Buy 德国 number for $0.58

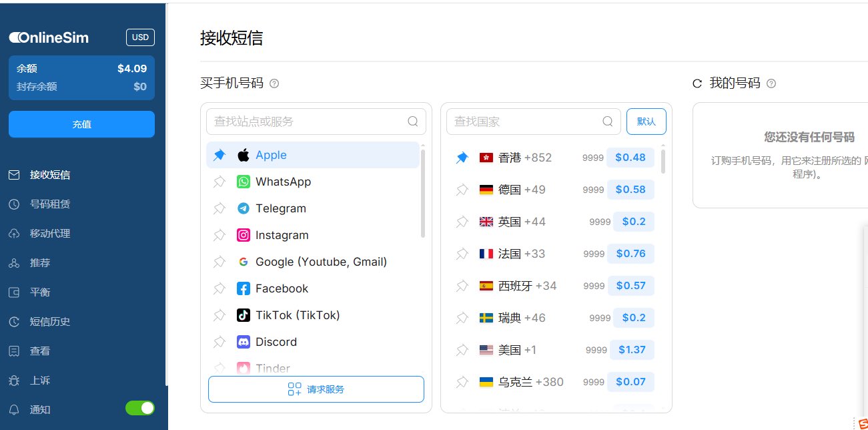click(x=630, y=190)
